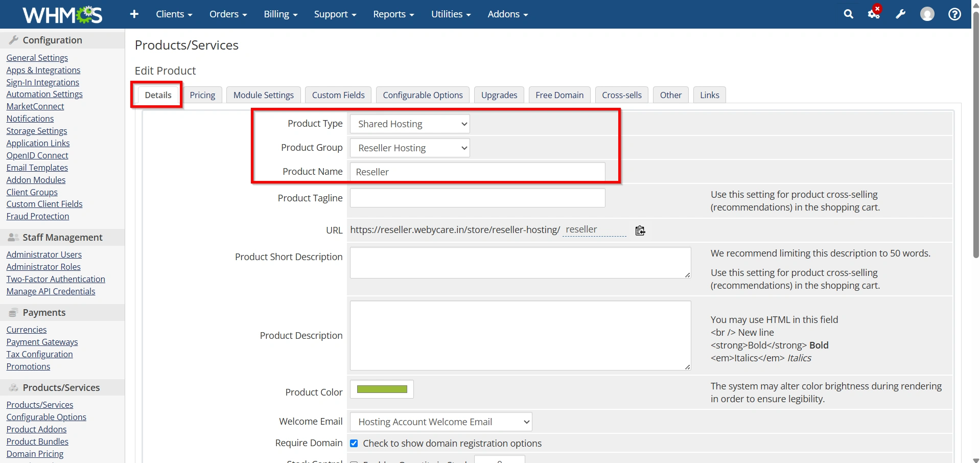Open Payment Gateways link
980x463 pixels.
pos(42,342)
